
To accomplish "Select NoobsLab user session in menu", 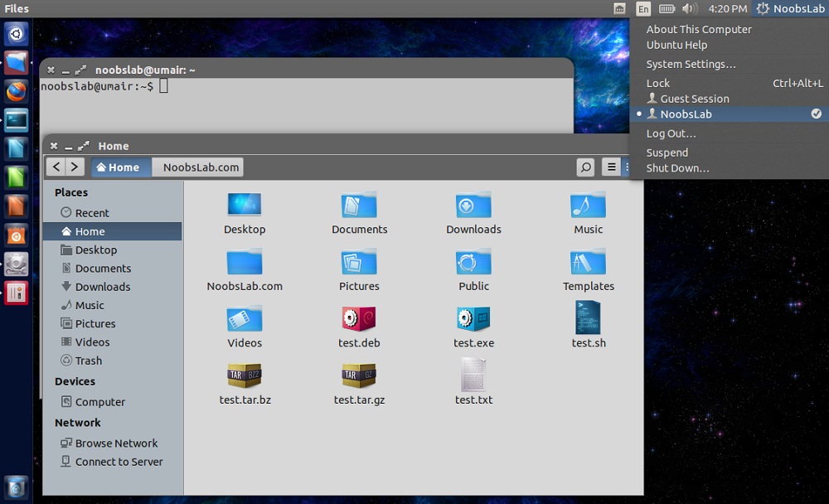I will pos(686,114).
